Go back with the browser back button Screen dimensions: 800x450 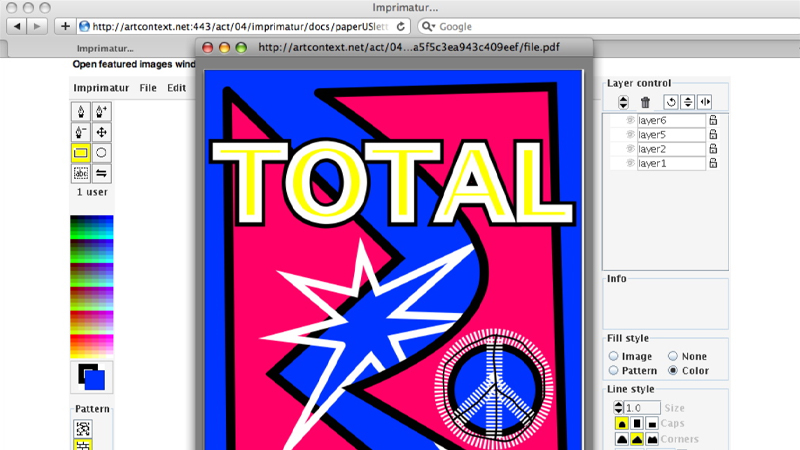(17, 26)
